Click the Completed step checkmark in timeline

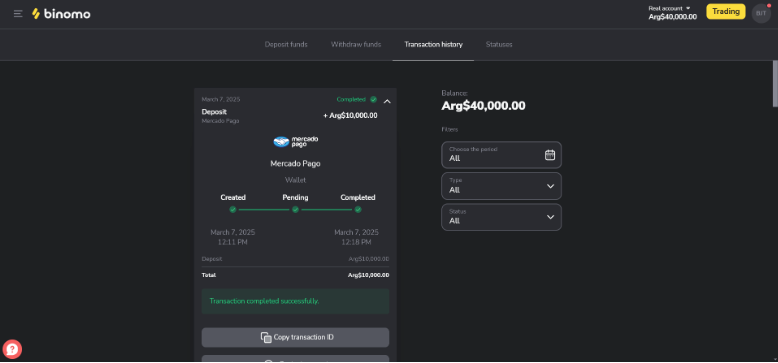[358, 210]
